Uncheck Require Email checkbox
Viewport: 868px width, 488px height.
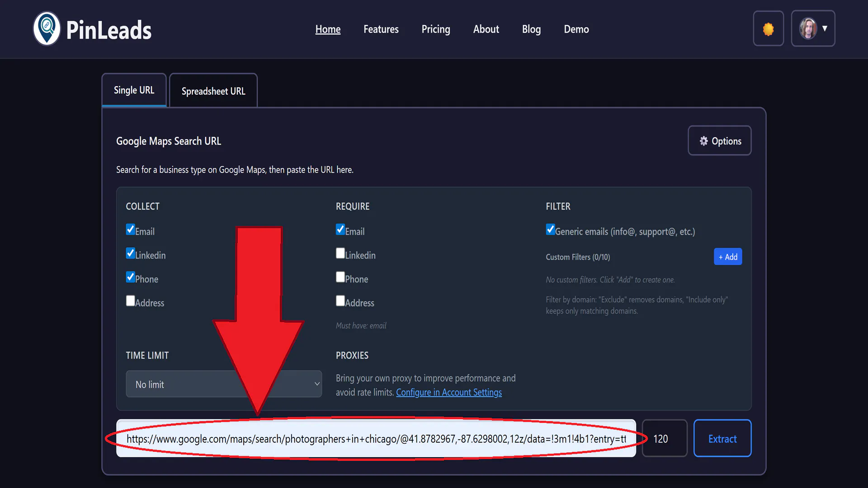pyautogui.click(x=340, y=230)
